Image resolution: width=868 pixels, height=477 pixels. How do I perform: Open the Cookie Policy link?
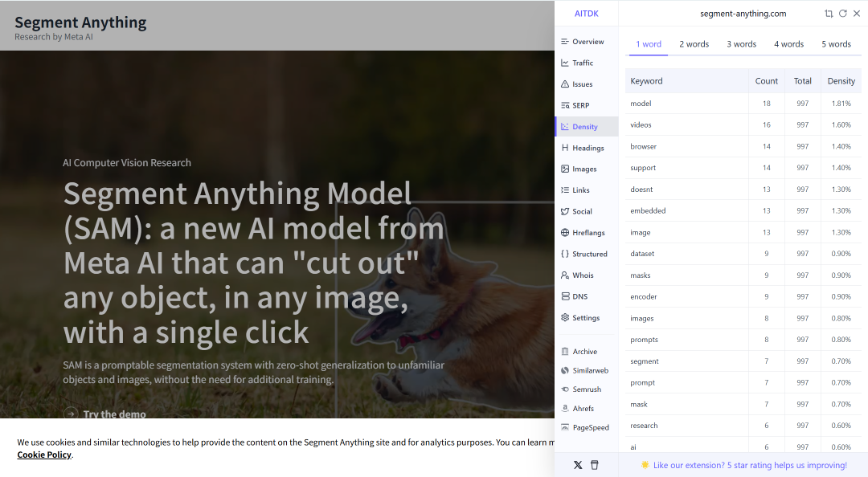pyautogui.click(x=44, y=455)
